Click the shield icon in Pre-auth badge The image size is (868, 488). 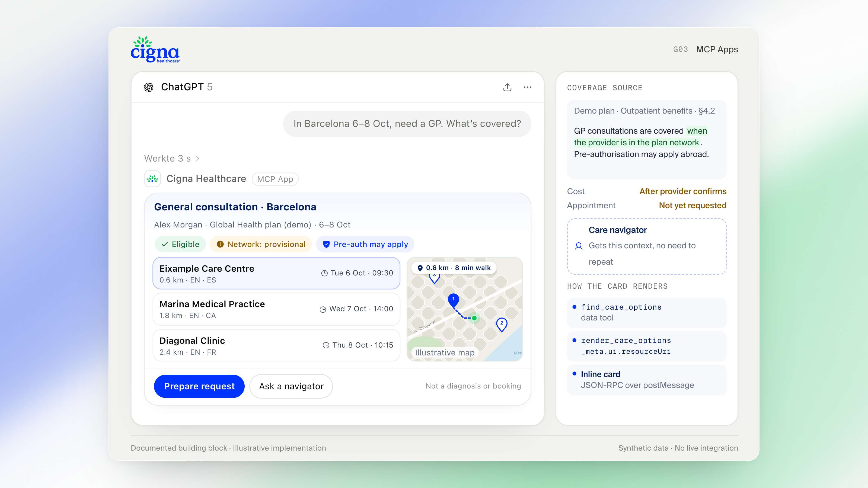pyautogui.click(x=326, y=244)
